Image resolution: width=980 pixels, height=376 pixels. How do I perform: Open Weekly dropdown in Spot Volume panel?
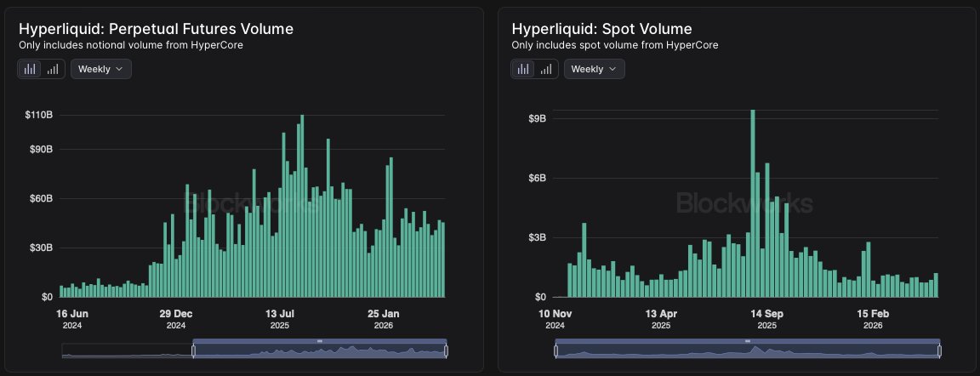(x=594, y=69)
